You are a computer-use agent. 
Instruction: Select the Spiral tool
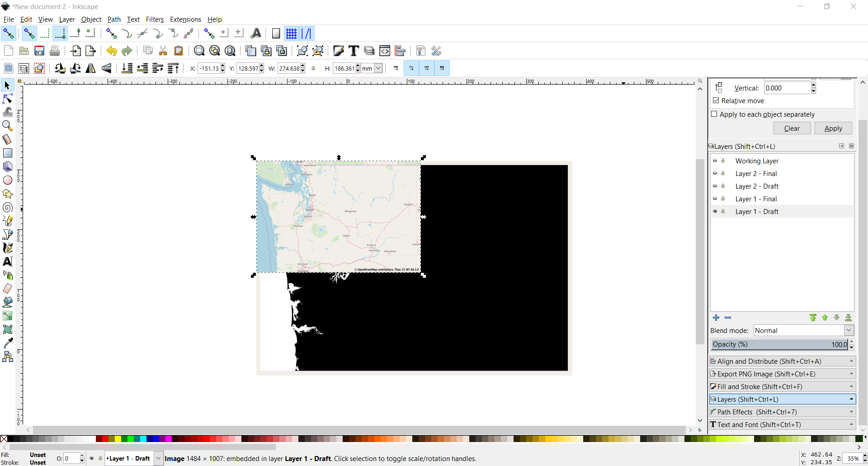(7, 207)
